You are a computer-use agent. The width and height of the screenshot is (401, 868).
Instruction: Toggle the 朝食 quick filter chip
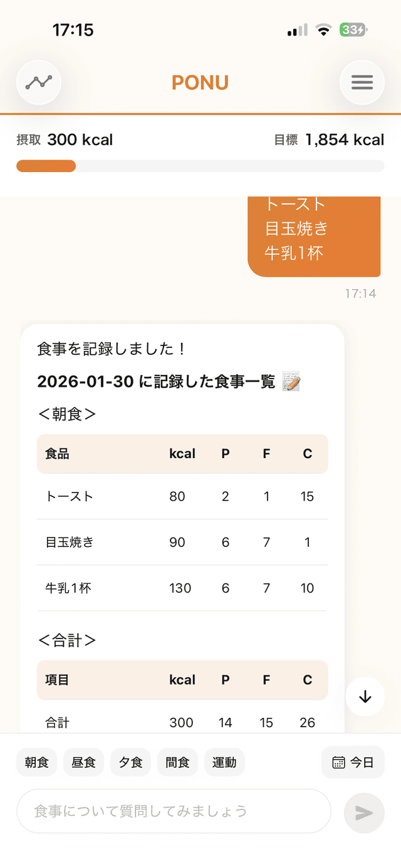pos(36,762)
